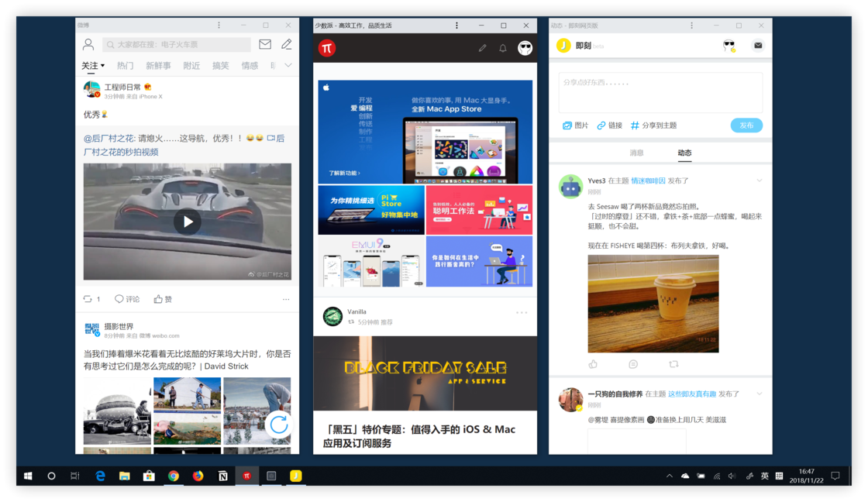Viewport: 868px width, 502px height.
Task: Expand 一只狗的自我修养 post options chevron
Action: [x=759, y=394]
